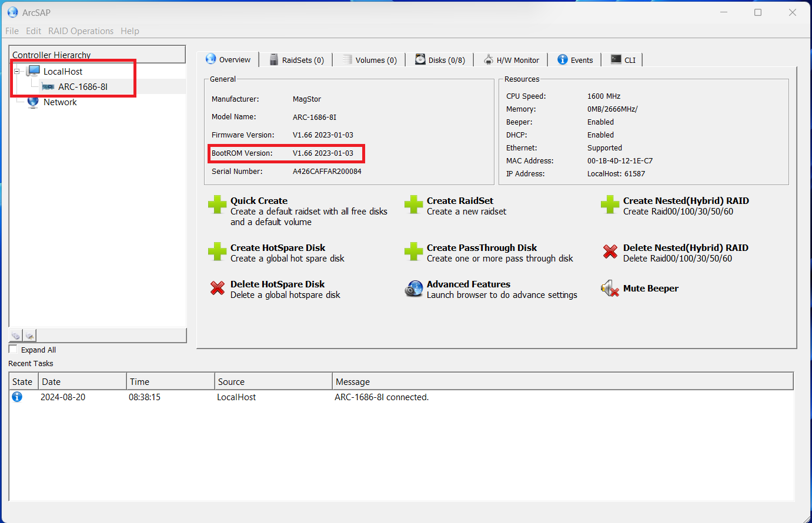
Task: Click the Create RaidSet green plus icon
Action: [413, 204]
